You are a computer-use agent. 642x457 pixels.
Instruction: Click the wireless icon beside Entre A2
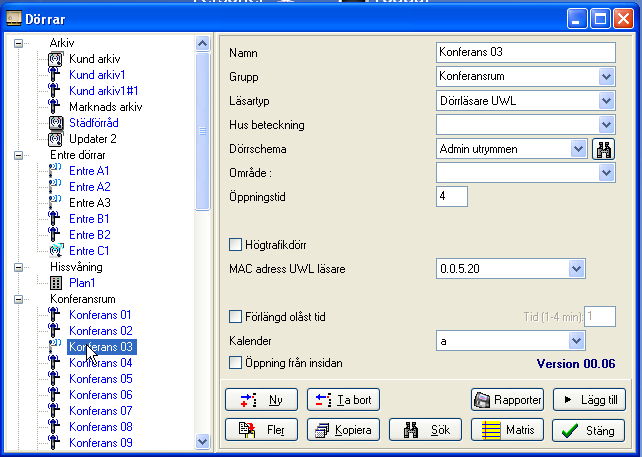54,187
